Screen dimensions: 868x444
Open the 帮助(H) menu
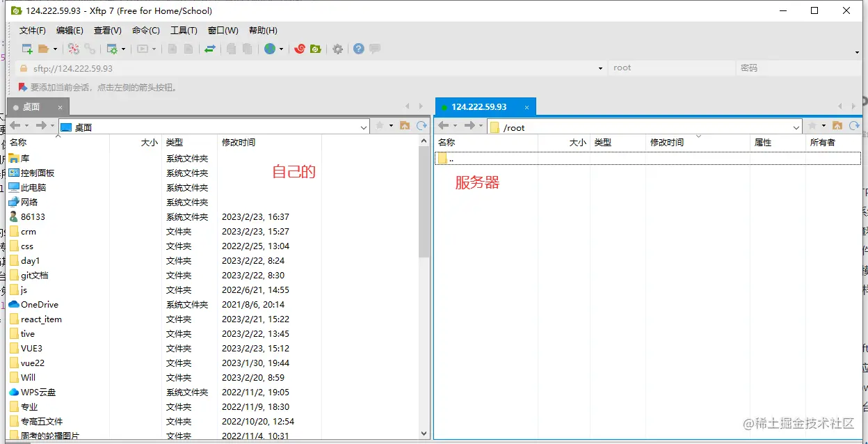pyautogui.click(x=263, y=31)
